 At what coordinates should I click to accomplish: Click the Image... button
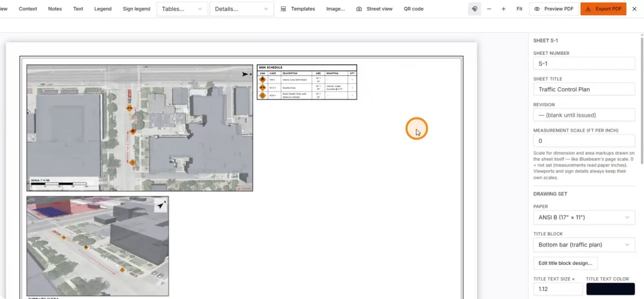point(336,9)
